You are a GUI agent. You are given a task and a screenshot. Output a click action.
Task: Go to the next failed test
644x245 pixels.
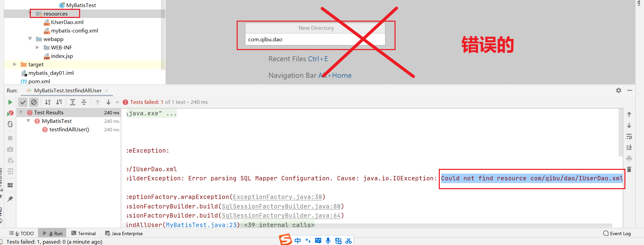click(x=109, y=102)
